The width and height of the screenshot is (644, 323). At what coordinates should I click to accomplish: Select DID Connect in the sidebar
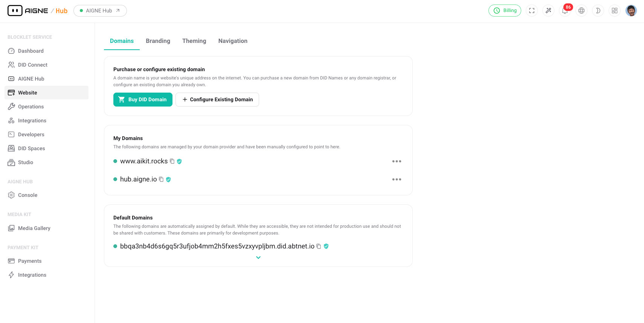pos(33,64)
